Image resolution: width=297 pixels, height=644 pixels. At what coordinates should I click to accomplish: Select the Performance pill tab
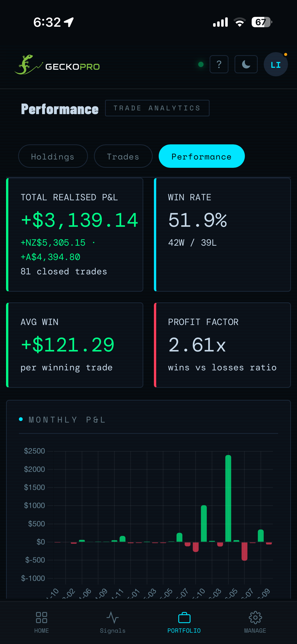(202, 156)
